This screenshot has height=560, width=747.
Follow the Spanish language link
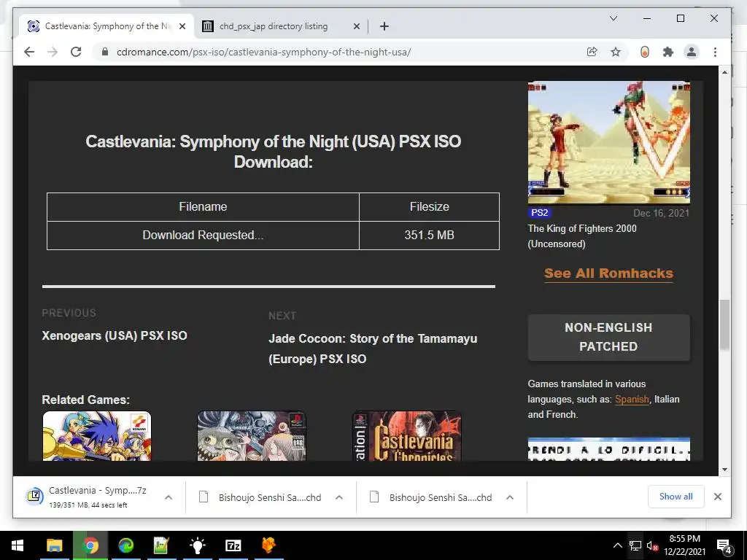click(632, 399)
